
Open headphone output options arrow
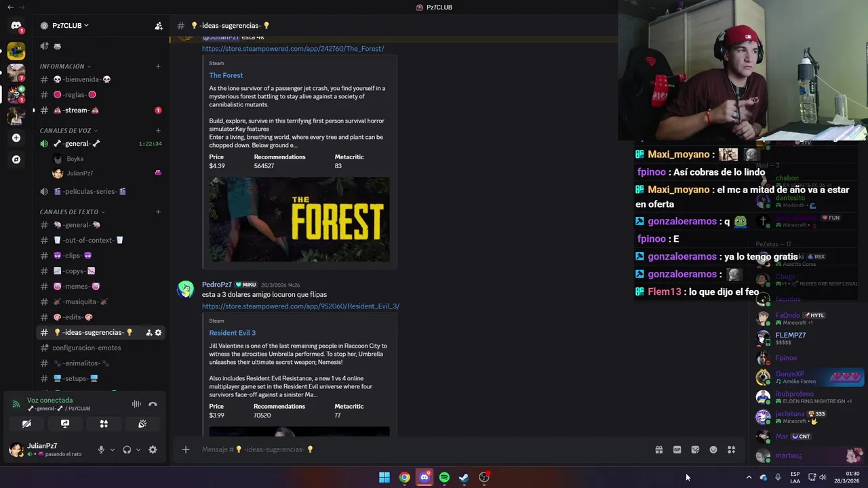point(138,449)
